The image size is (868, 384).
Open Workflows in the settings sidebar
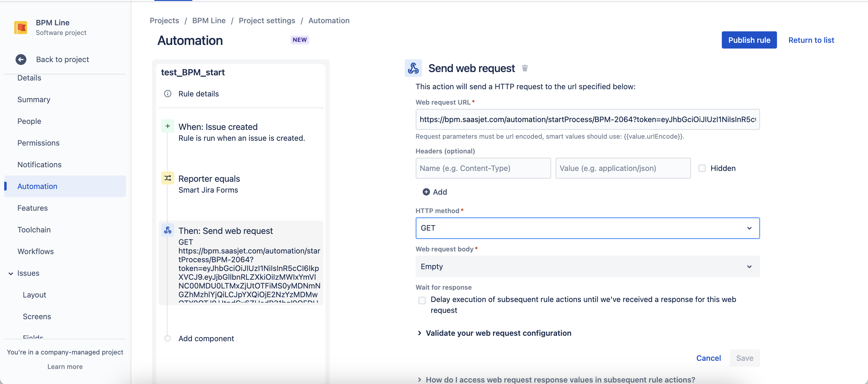(35, 251)
